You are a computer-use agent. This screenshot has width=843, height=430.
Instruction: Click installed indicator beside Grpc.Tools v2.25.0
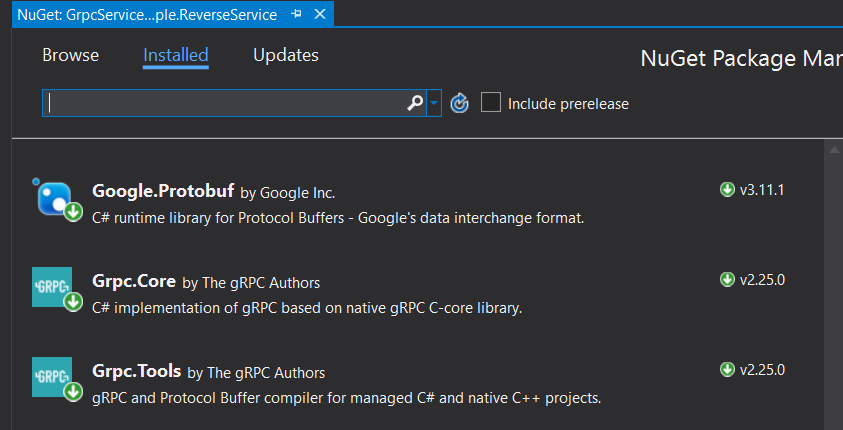(x=727, y=369)
